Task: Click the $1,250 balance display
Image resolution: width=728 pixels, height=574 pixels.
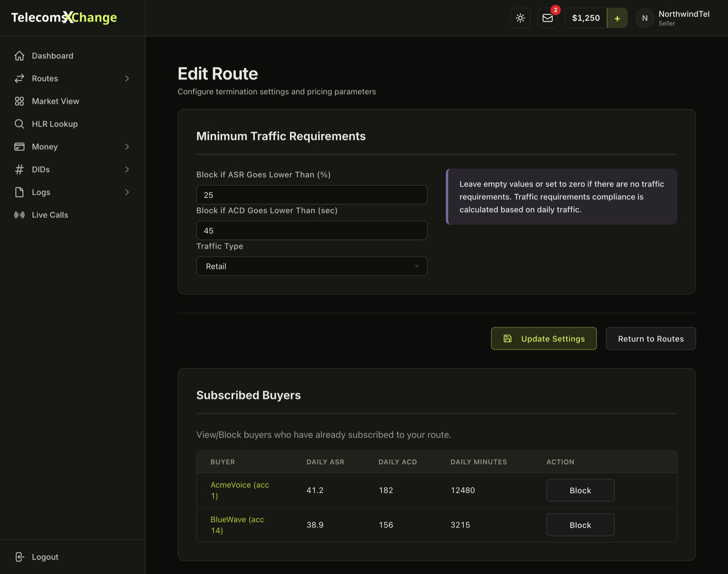Action: [x=586, y=18]
